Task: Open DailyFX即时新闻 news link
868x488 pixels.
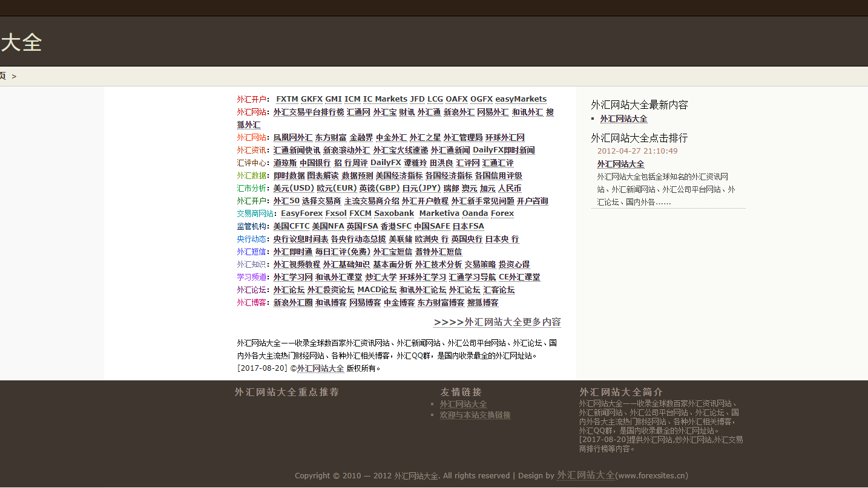Action: 504,150
